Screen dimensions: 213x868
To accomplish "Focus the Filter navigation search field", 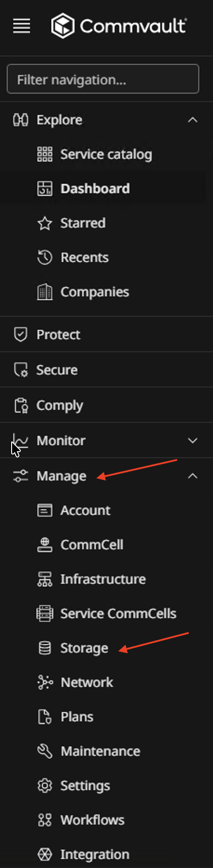I will pyautogui.click(x=103, y=80).
